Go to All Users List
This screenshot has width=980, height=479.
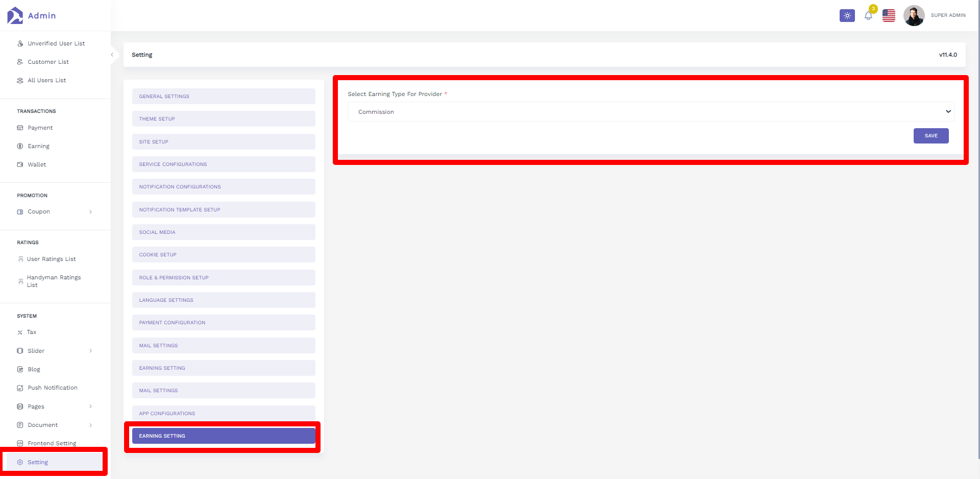46,80
